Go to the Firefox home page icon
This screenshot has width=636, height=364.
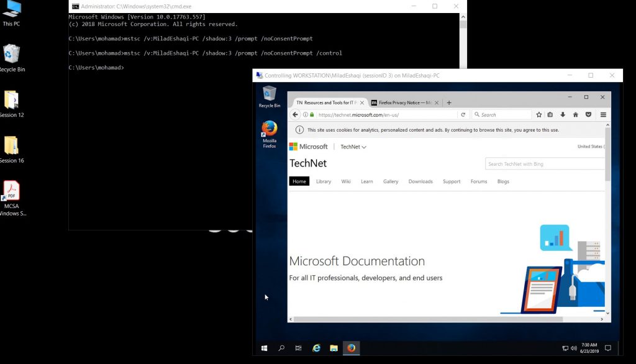point(575,115)
